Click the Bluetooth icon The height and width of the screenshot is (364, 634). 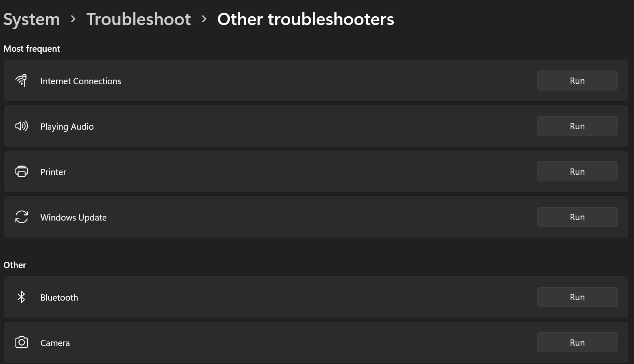point(22,297)
